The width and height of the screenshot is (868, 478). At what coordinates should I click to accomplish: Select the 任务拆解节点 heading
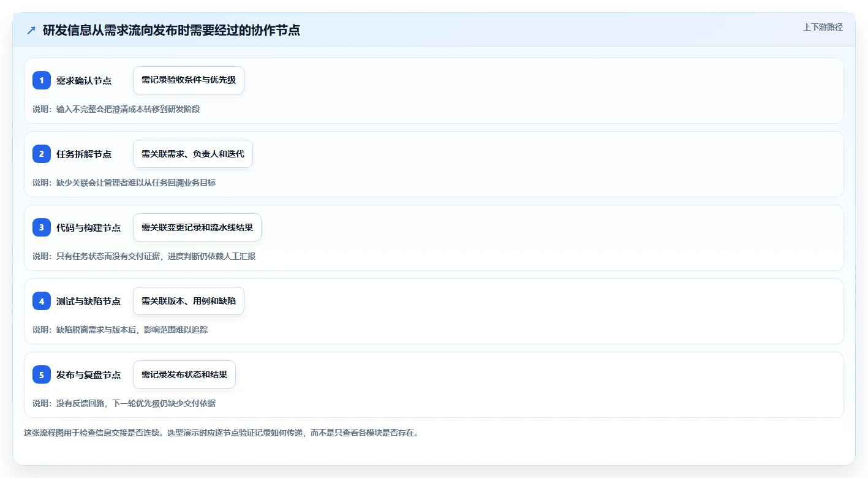coord(84,154)
